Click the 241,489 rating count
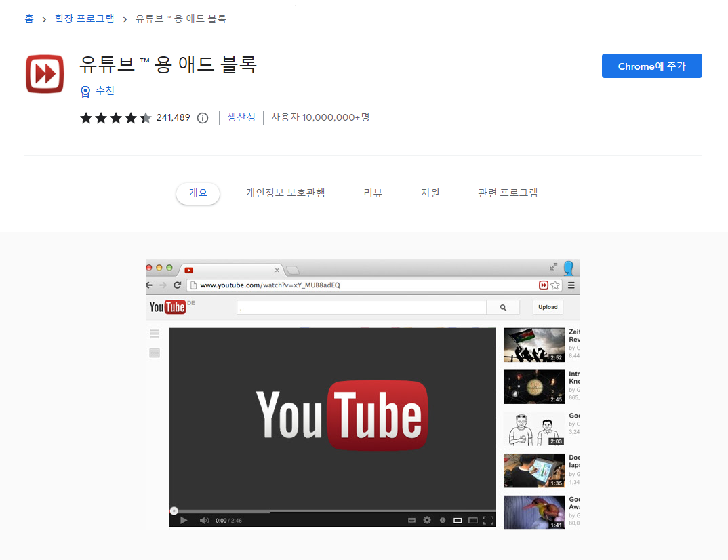The height and width of the screenshot is (560, 728). point(173,117)
